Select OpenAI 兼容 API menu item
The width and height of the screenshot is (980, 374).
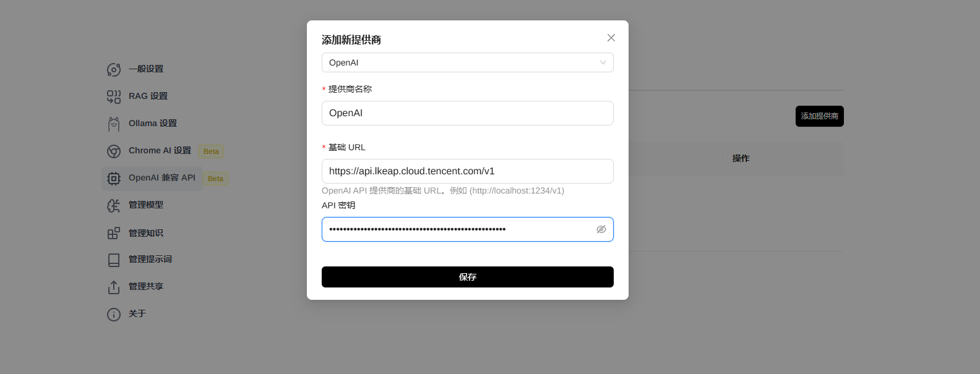pos(152,178)
